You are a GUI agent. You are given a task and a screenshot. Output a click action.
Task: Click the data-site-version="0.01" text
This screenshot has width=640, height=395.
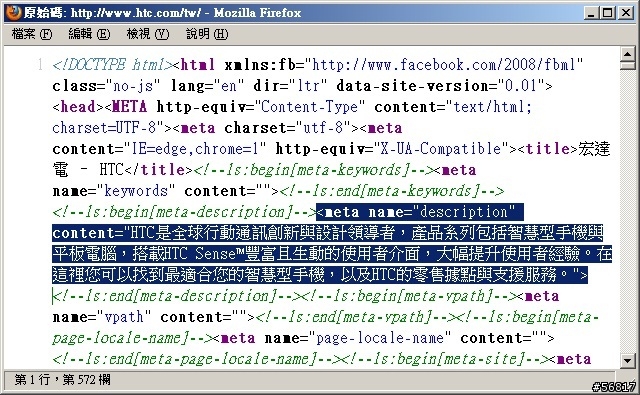[x=441, y=86]
